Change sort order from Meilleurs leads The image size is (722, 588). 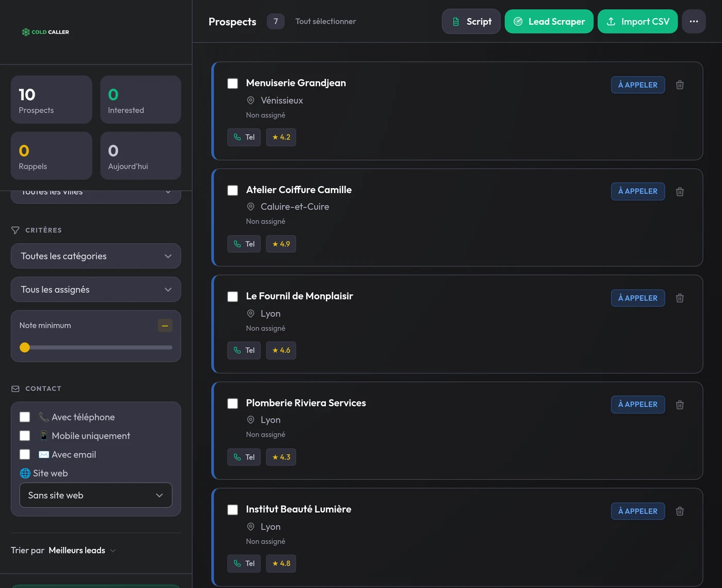(82, 550)
